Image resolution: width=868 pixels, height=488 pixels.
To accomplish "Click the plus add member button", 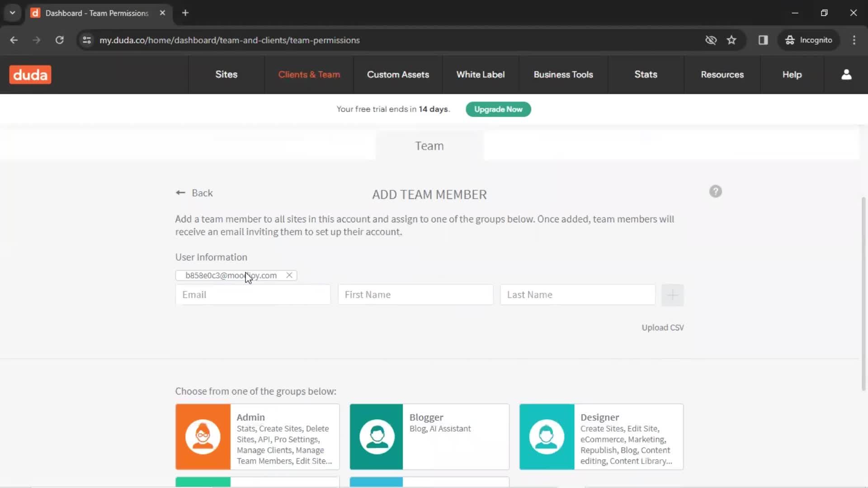I will pyautogui.click(x=672, y=295).
